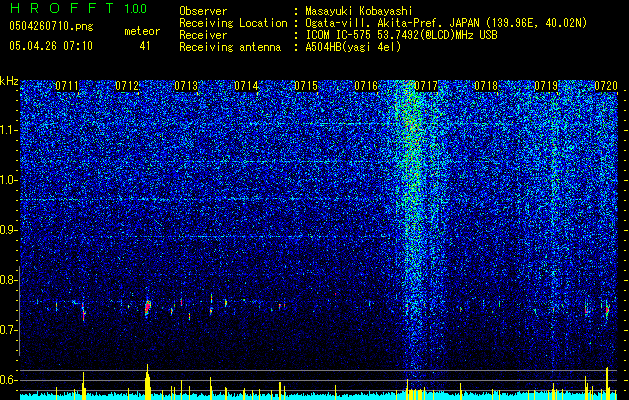Screen dimensions: 629x400
Task: Click the observer name Masayuki Kobayashi
Action: tap(359, 12)
